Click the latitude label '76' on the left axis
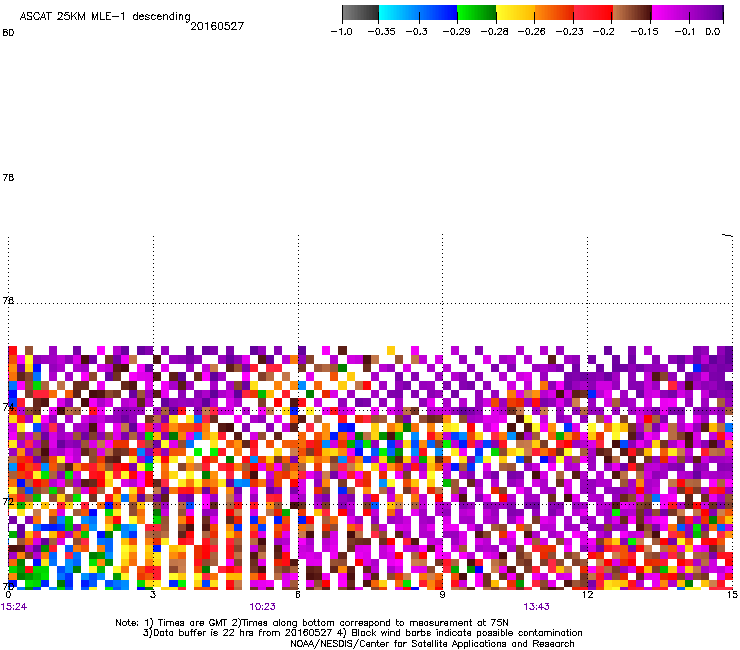Screen dimensions: 740x650 [x=8, y=300]
